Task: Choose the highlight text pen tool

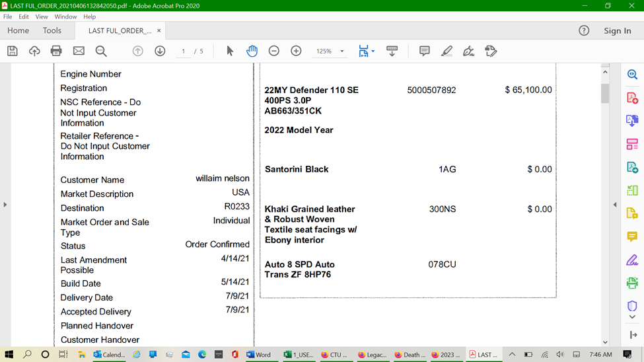Action: click(x=447, y=51)
